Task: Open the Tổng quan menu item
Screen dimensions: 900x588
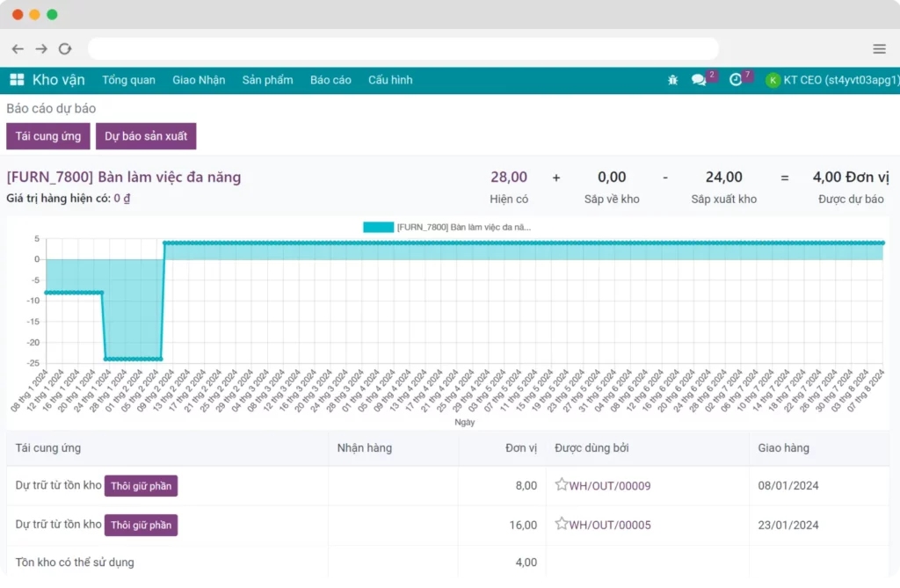Action: coord(128,80)
